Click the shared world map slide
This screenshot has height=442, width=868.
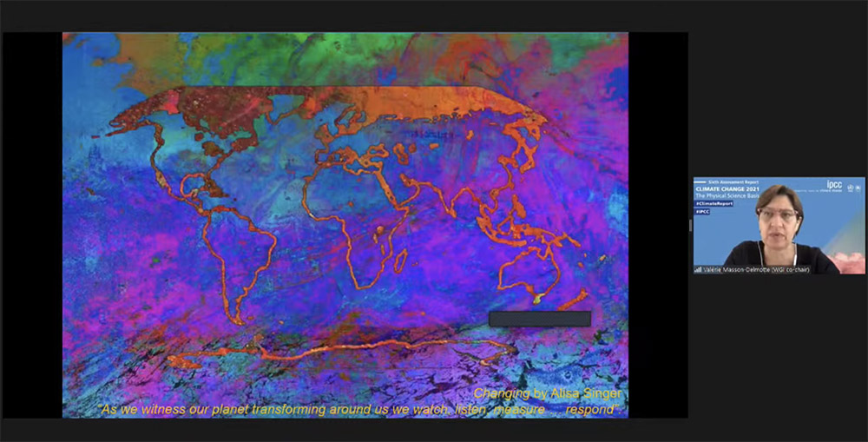[x=345, y=225]
